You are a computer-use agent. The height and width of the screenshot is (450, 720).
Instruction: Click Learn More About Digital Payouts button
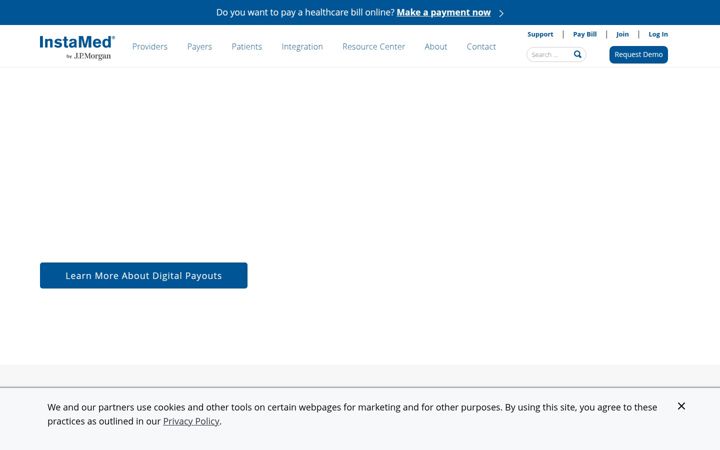tap(144, 276)
